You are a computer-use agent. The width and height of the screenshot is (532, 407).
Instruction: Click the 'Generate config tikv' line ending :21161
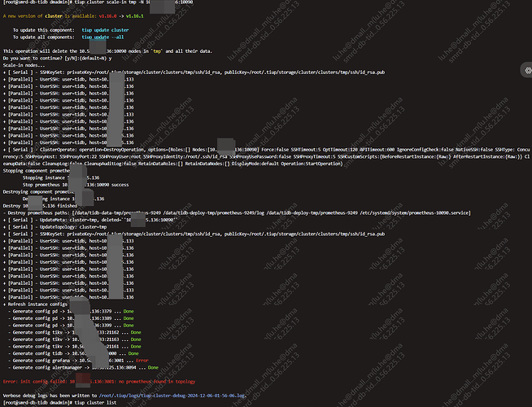tap(75, 347)
